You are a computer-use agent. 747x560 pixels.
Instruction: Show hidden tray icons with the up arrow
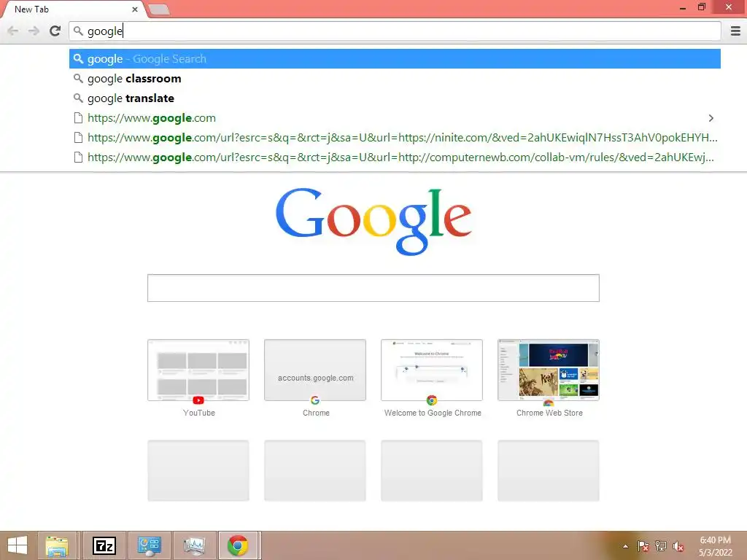pos(625,546)
